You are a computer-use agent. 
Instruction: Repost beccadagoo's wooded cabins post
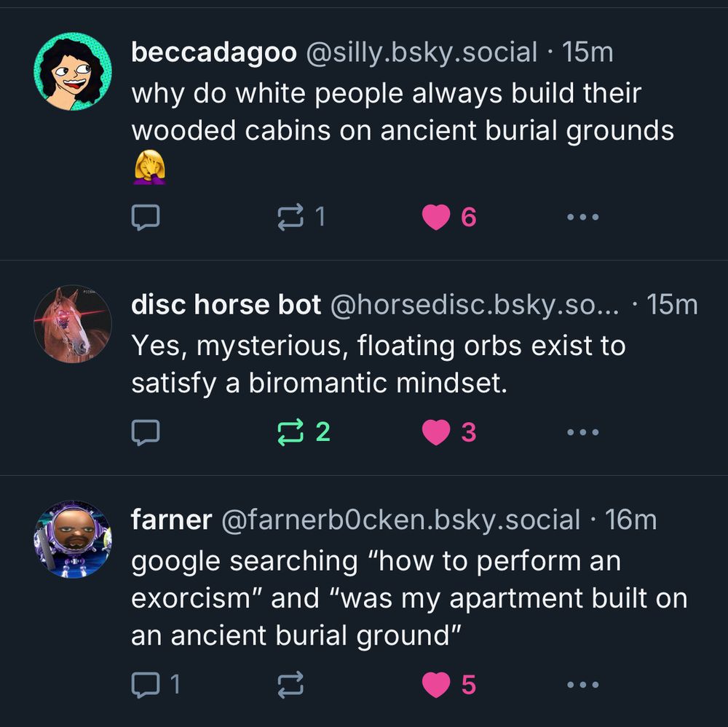pyautogui.click(x=291, y=217)
